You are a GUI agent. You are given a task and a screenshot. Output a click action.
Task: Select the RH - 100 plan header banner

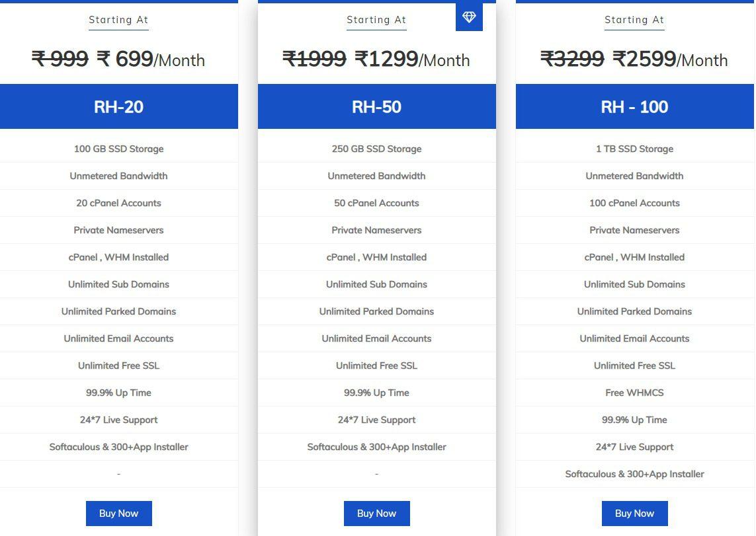634,106
